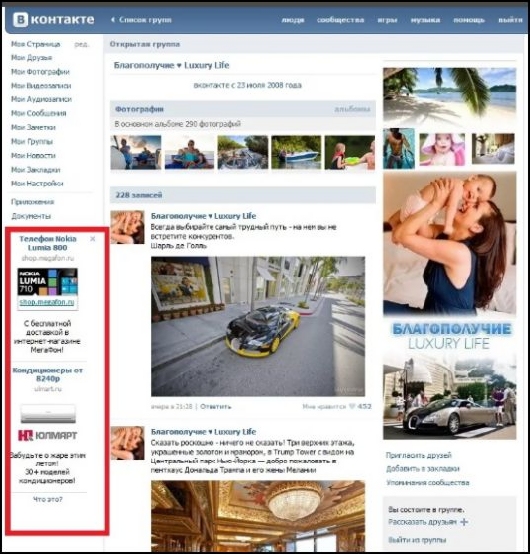Like the Bugatti post via heart icon
Screen dimensions: 530x554
pos(352,406)
